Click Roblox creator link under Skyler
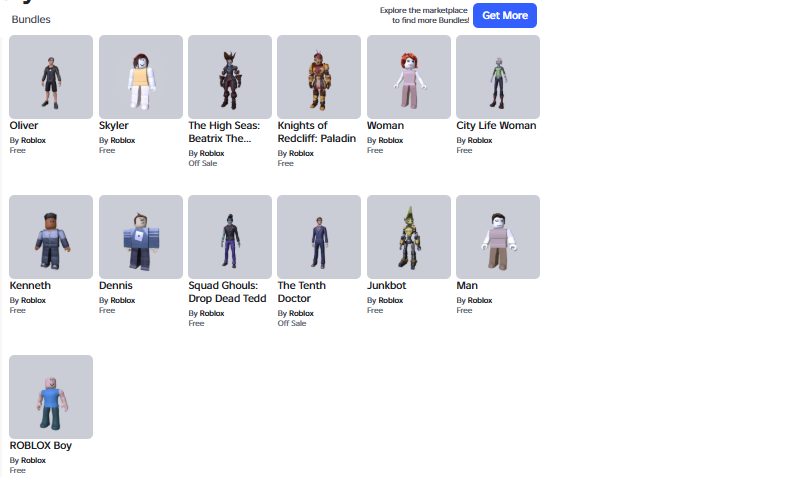 pyautogui.click(x=123, y=140)
